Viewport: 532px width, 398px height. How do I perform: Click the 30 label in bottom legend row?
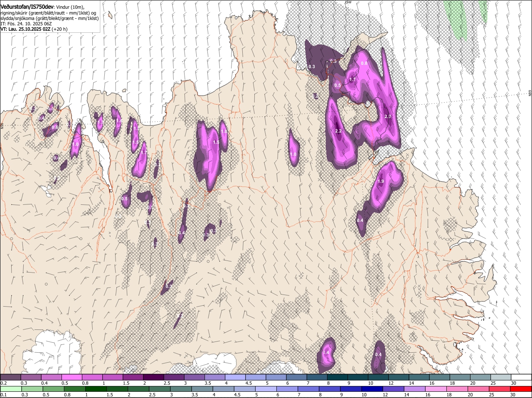pyautogui.click(x=512, y=395)
